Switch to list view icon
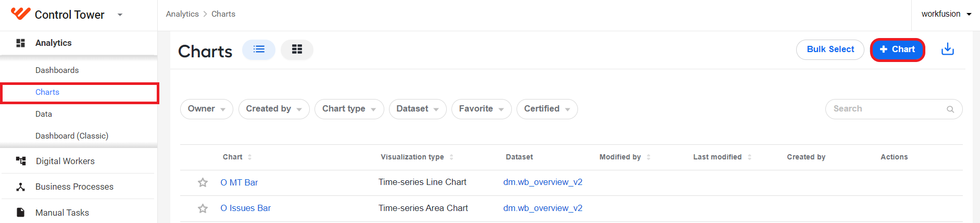980x223 pixels. coord(259,49)
